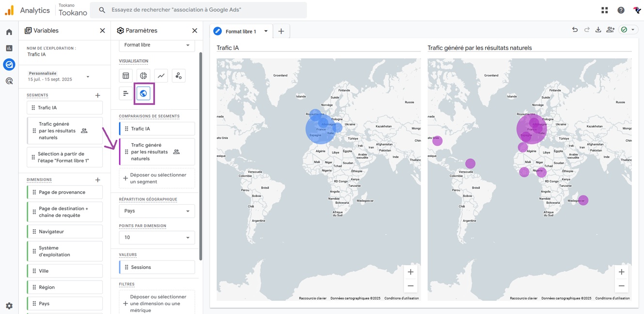Open the custom date range selector

(59, 76)
